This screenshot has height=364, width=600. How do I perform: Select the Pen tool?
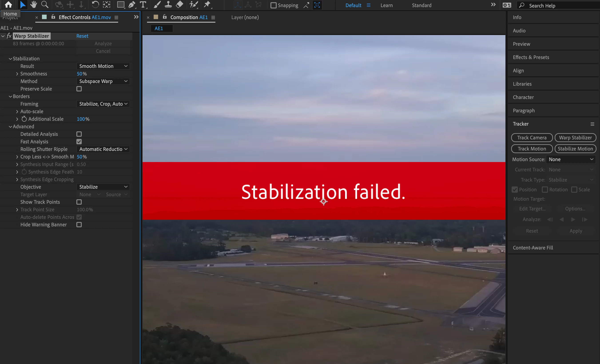131,5
